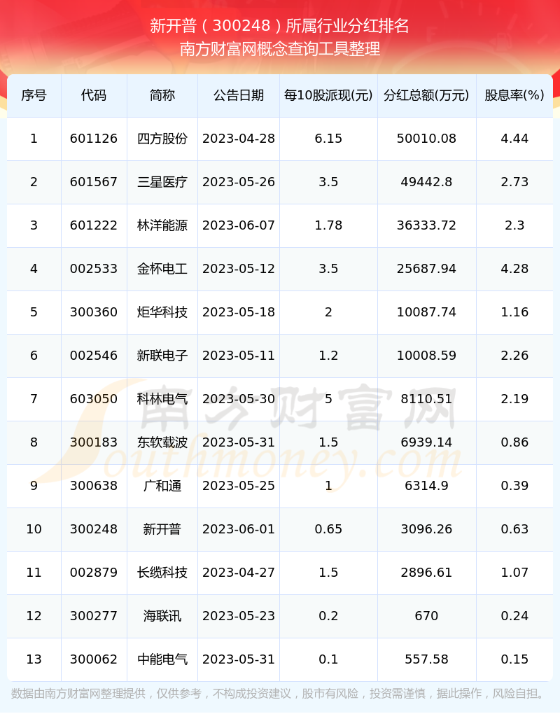This screenshot has width=560, height=728.
Task: Click the subtitle 南方财富网概念查询工具整理
Action: point(280,48)
